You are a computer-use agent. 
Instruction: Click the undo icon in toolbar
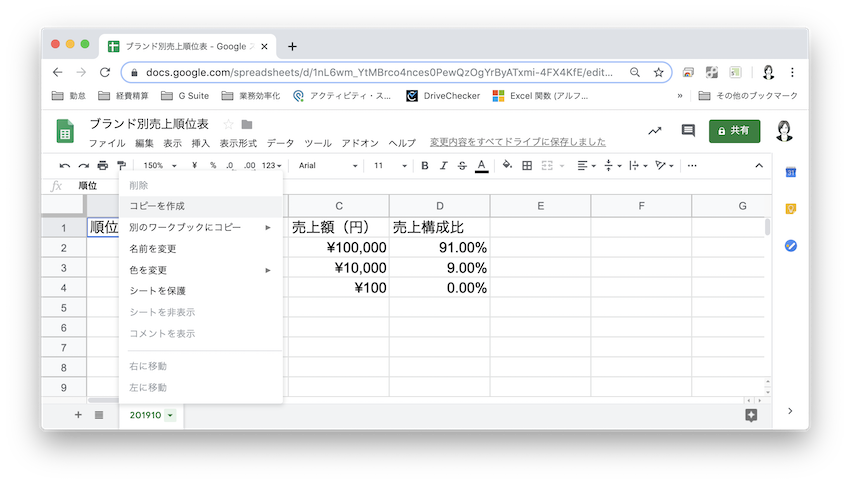pyautogui.click(x=65, y=165)
